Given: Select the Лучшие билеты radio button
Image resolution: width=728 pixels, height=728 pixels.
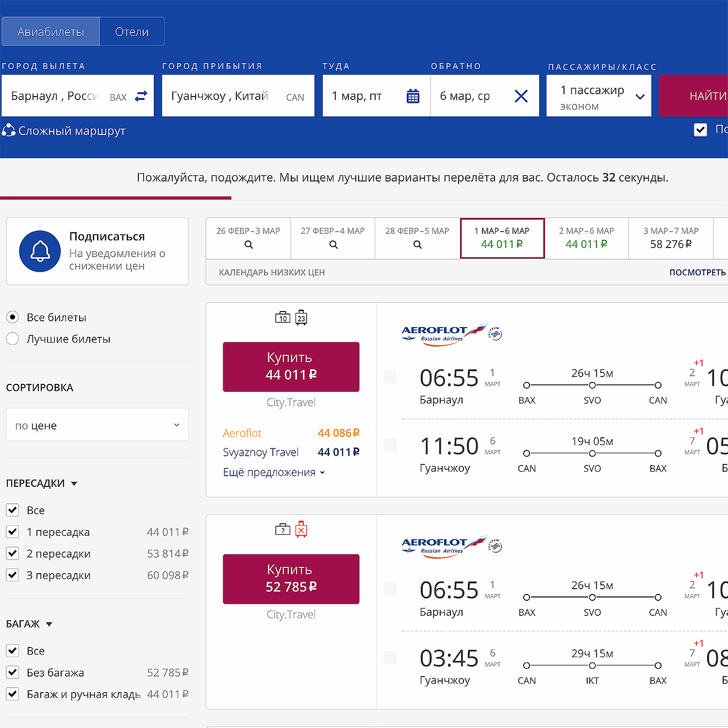Looking at the screenshot, I should (13, 339).
